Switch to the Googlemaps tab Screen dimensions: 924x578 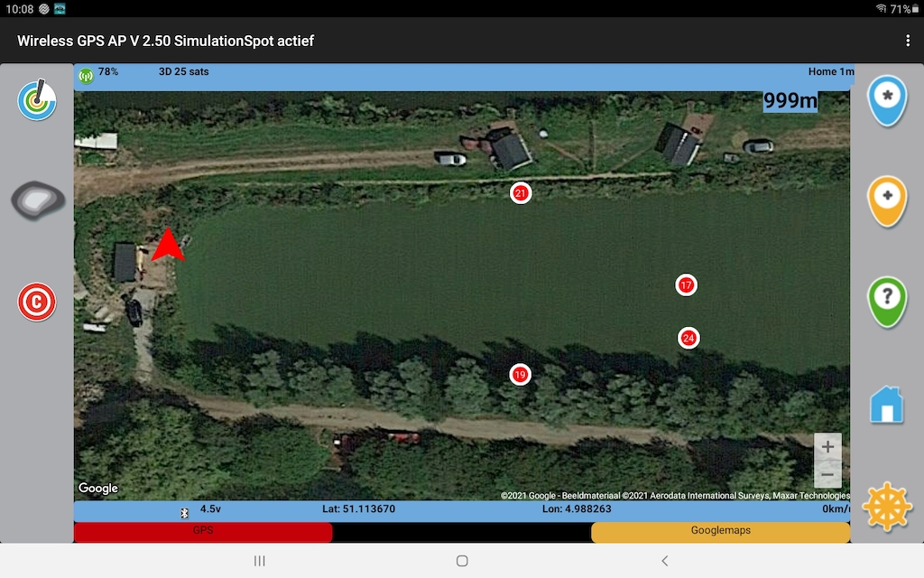[x=720, y=532]
